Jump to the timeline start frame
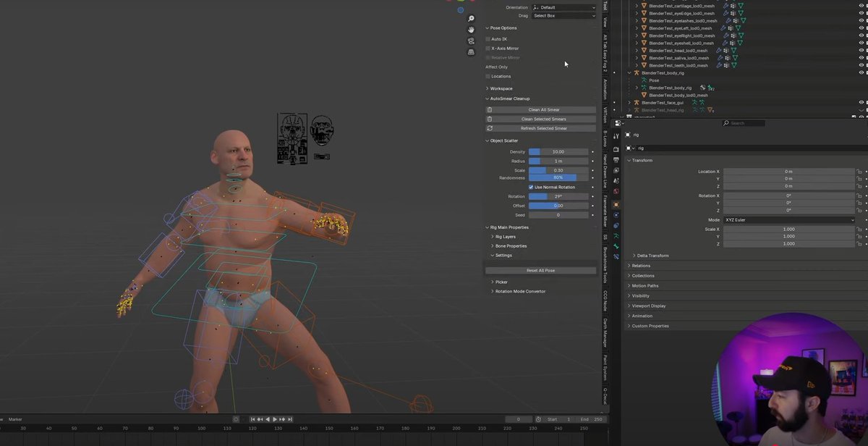868x446 pixels. 254,419
